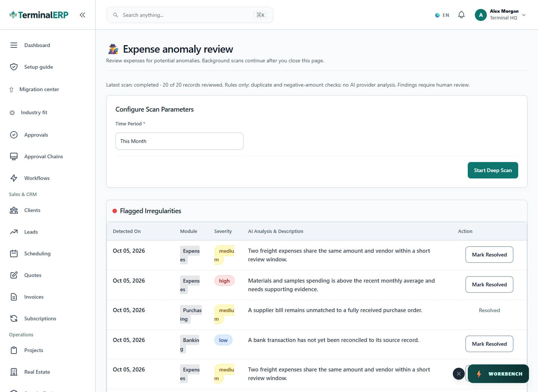Click the Real Estate building icon
The width and height of the screenshot is (538, 392).
pos(14,372)
